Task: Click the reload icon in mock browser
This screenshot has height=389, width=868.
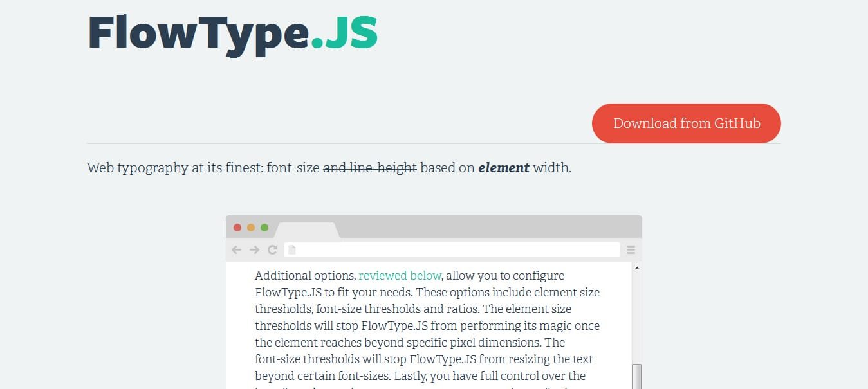Action: (273, 250)
